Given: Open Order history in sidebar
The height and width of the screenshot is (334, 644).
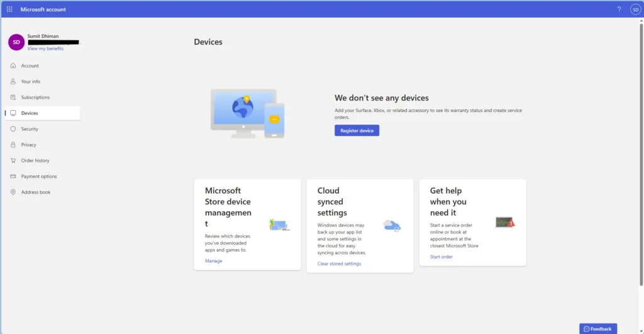Looking at the screenshot, I should 35,160.
